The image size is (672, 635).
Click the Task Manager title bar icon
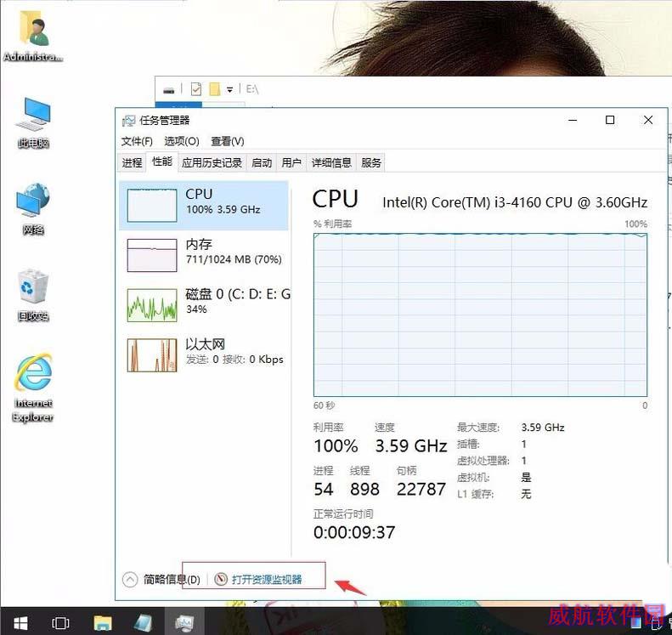128,121
